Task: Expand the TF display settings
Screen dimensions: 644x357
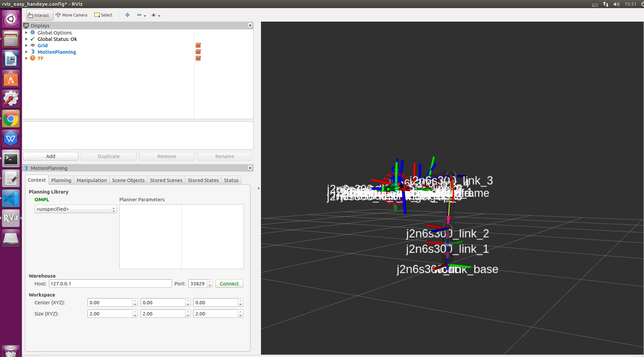Action: tap(27, 58)
